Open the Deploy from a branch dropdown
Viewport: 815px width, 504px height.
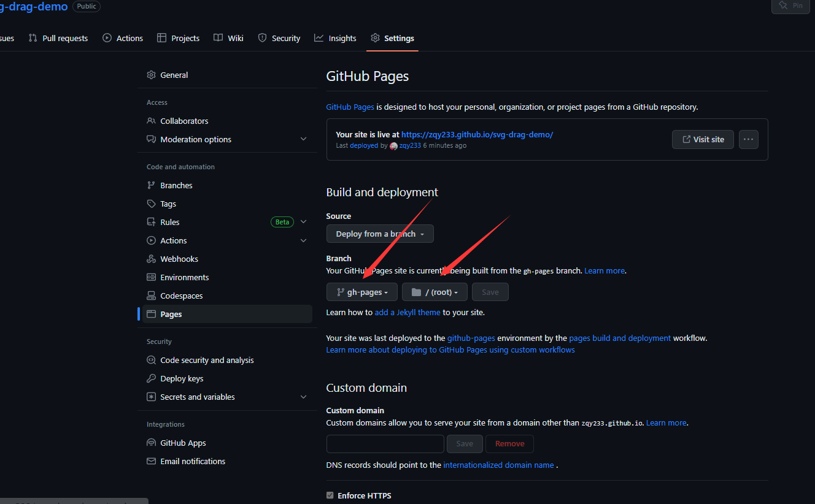point(380,234)
